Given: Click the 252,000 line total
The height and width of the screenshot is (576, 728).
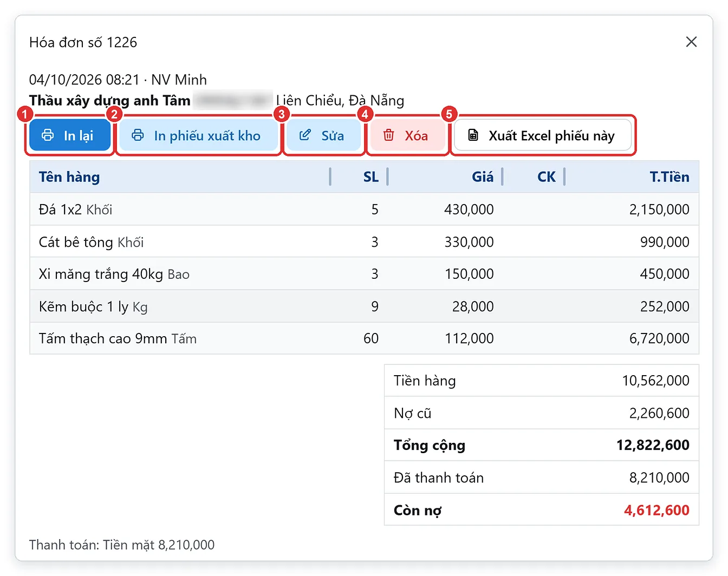Looking at the screenshot, I should (665, 306).
